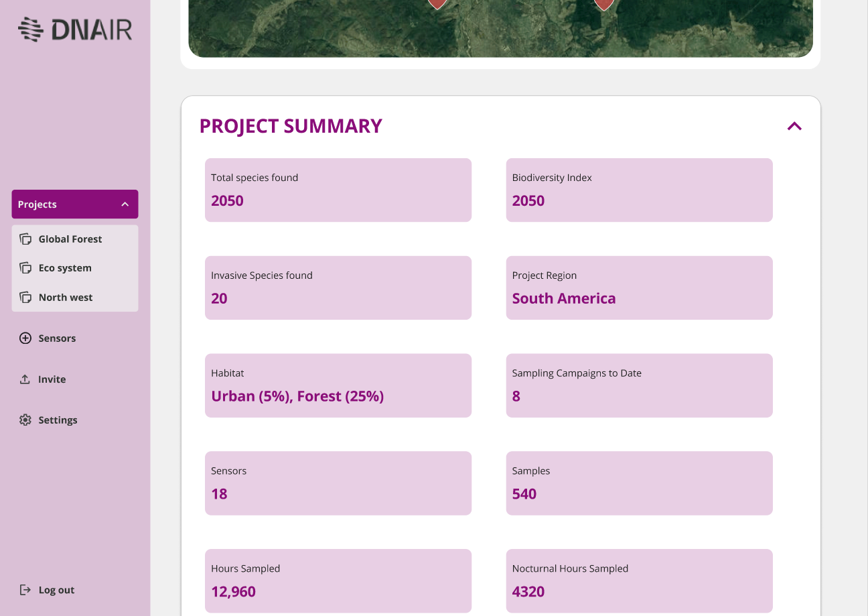Click the Sensors plus-circle icon

click(x=25, y=338)
